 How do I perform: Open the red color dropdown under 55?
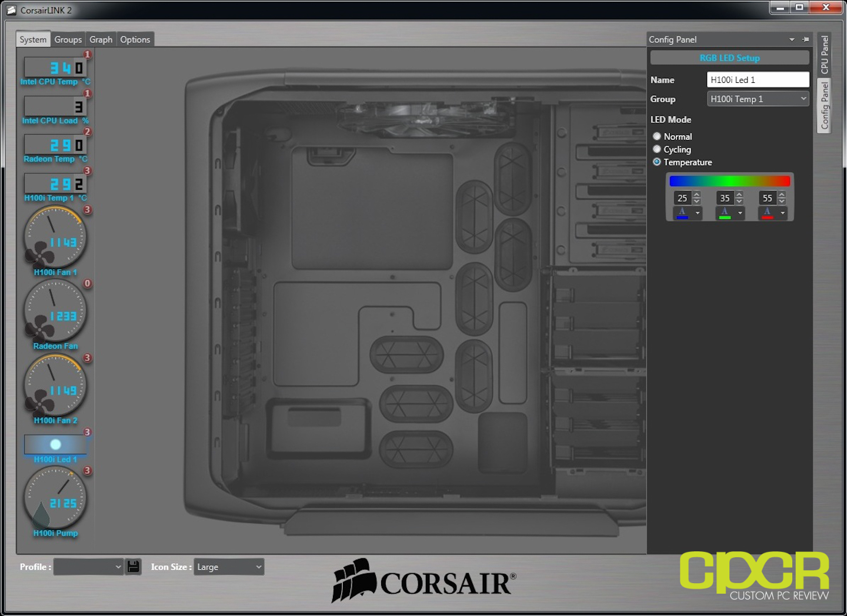(x=782, y=213)
